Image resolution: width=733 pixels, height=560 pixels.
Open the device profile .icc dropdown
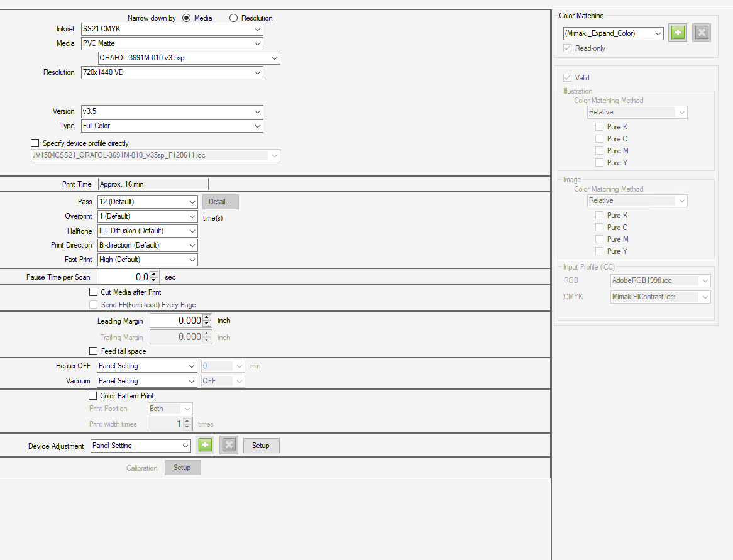(x=155, y=155)
